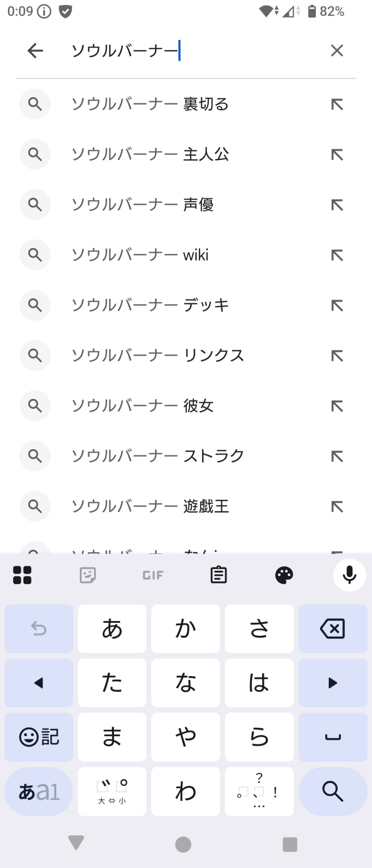Switch input mode with あa1 key
Screen dimensions: 372x868
[39, 791]
